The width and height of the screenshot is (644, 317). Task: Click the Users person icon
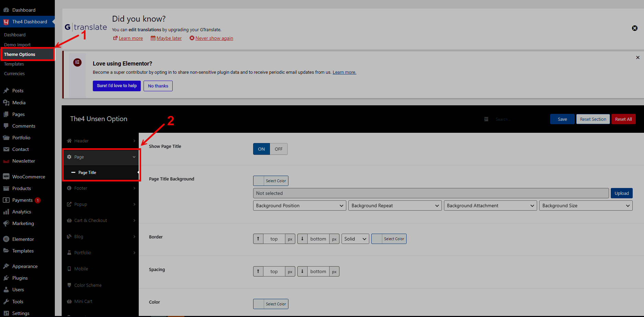[6, 290]
